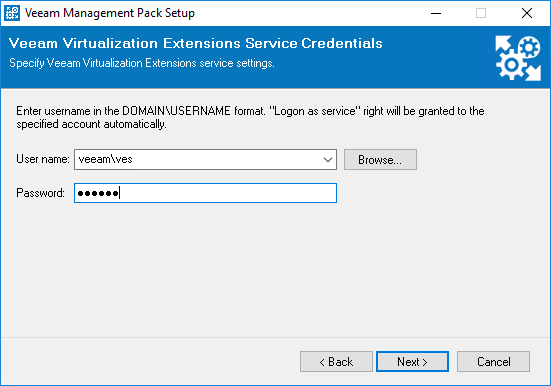
Task: Click the window title "Veeam Management Pack Setup"
Action: [x=110, y=13]
